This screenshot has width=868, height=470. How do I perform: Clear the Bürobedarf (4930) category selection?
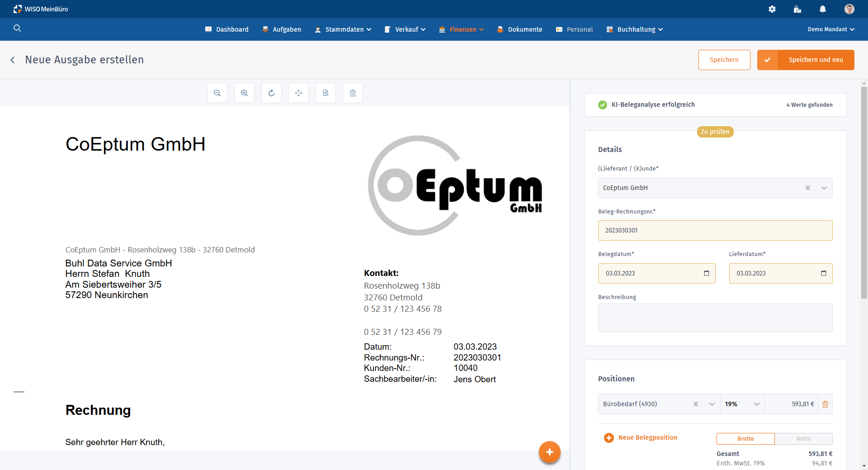[x=696, y=404]
